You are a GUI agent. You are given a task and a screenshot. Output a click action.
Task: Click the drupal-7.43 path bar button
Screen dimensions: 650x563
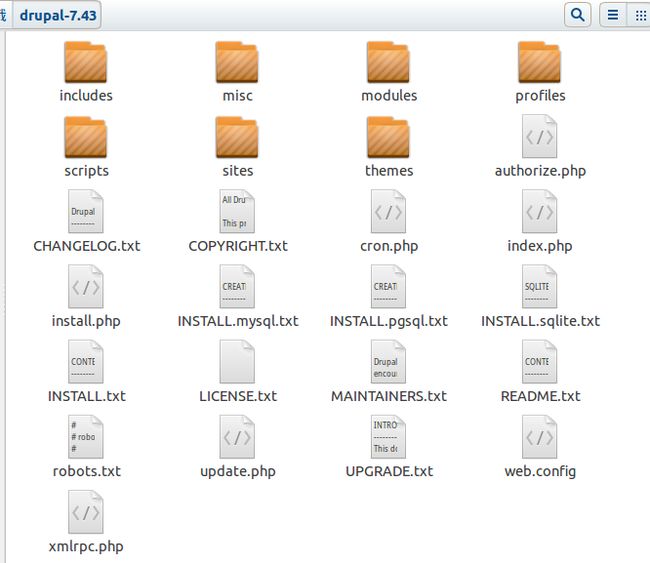point(57,15)
